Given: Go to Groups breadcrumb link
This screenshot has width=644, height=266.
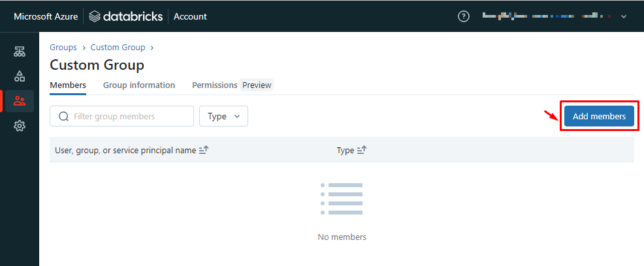Looking at the screenshot, I should [x=63, y=48].
